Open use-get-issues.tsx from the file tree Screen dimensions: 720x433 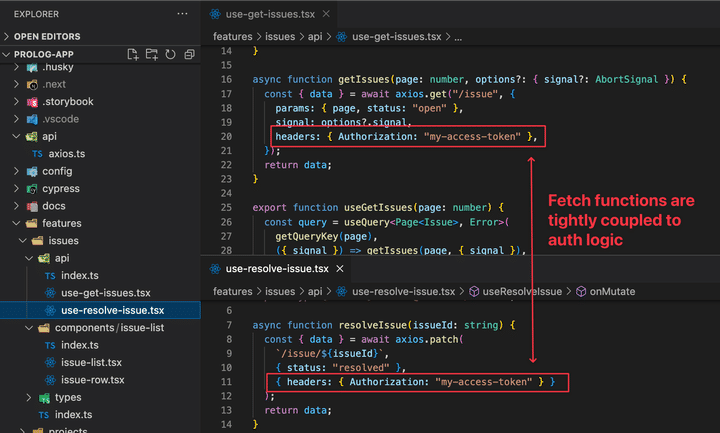click(x=105, y=293)
